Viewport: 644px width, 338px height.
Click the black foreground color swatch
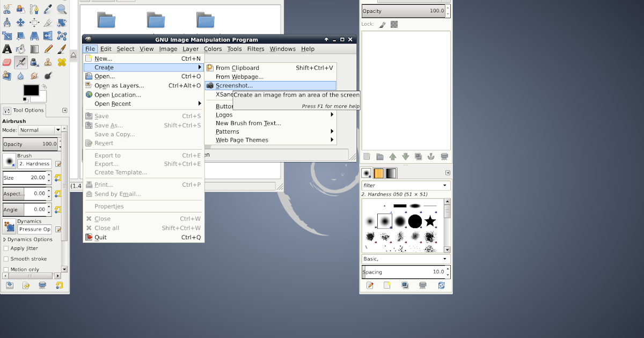(x=31, y=90)
